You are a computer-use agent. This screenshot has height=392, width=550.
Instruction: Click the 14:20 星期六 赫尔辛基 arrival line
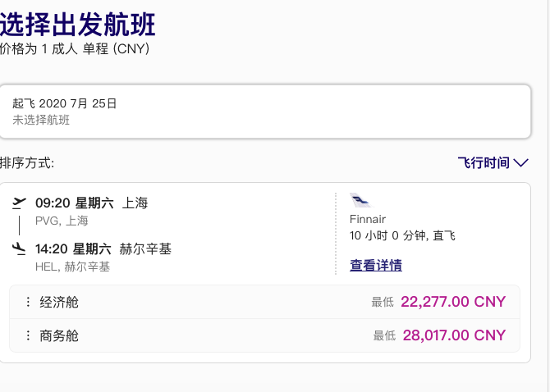coord(103,249)
